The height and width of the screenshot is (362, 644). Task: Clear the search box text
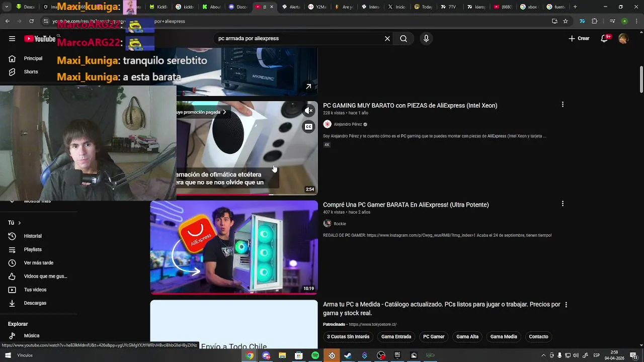[x=387, y=39]
